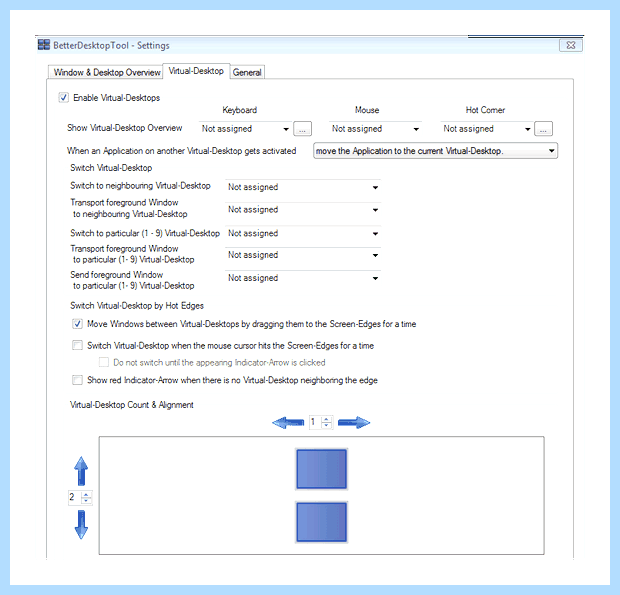Toggle Enable Virtual-Desktops checkbox
Image resolution: width=620 pixels, height=595 pixels.
point(64,97)
